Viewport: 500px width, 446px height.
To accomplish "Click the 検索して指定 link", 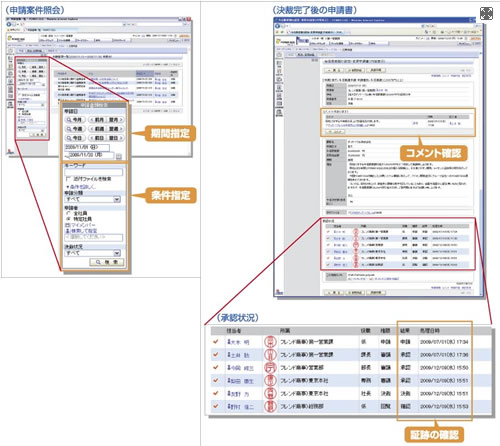I will point(81,231).
